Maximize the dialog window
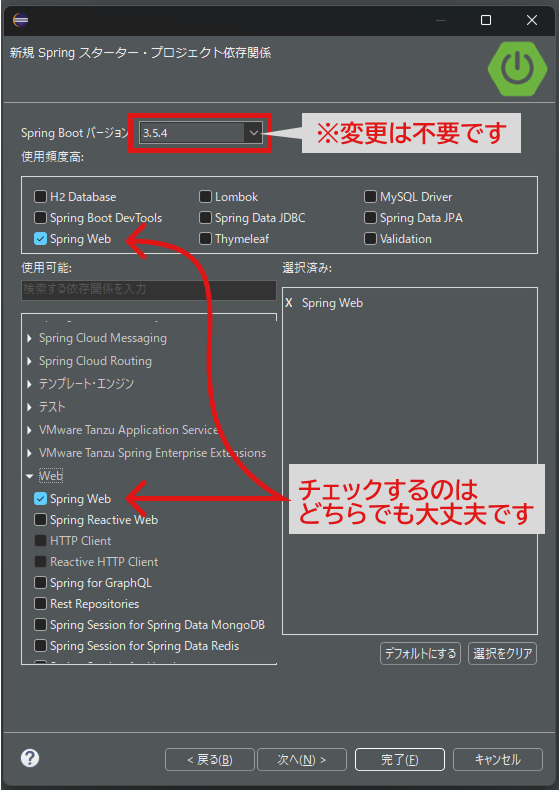Image resolution: width=559 pixels, height=790 pixels. coord(486,20)
